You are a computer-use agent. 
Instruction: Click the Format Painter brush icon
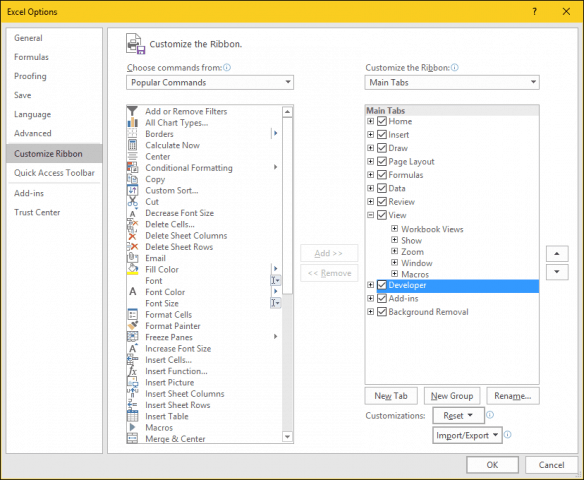click(x=132, y=325)
